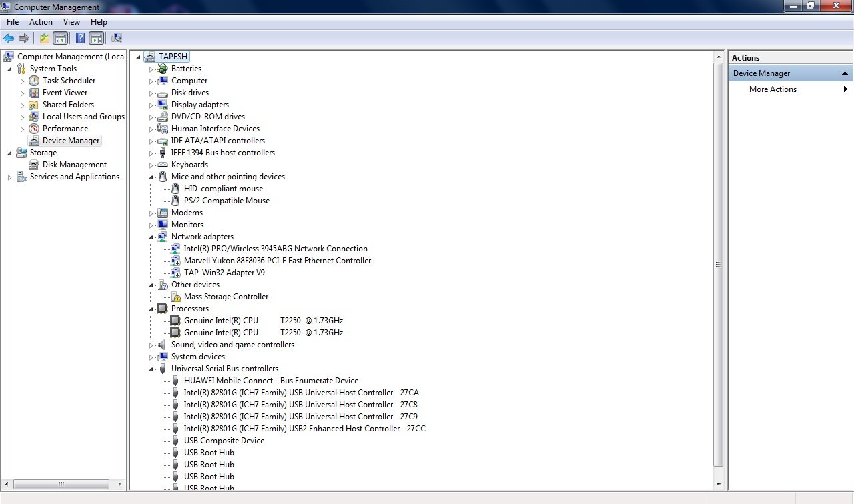Toggle Show/Hide Console Tree toolbar button
Viewport: 858px width, 504px height.
[x=60, y=38]
